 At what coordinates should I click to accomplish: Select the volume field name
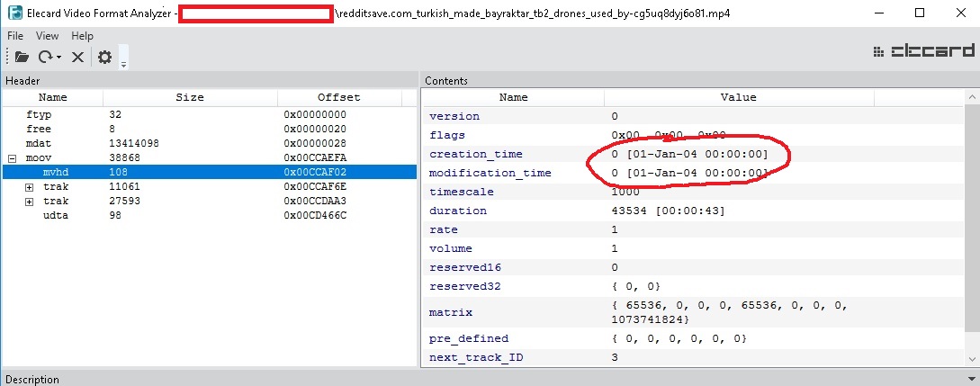(451, 248)
